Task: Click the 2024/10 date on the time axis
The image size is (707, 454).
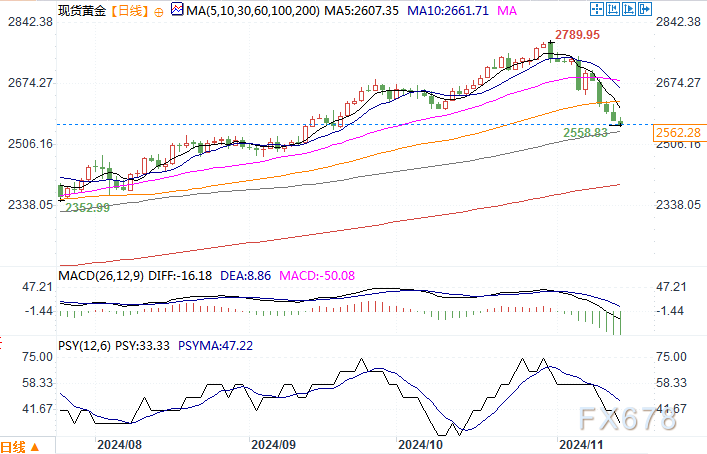Action: (419, 444)
